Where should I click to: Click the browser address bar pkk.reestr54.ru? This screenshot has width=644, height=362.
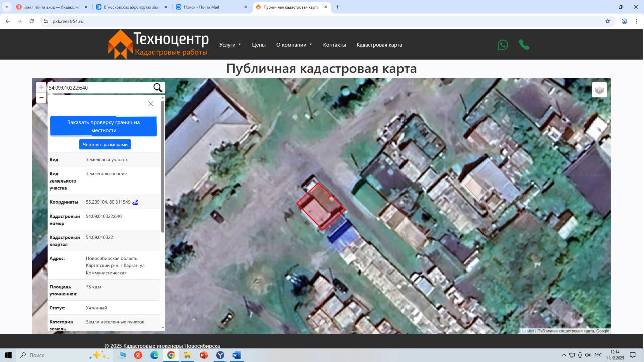322,21
